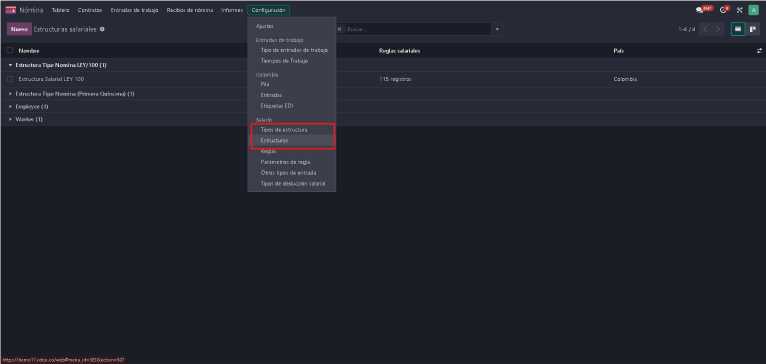Image resolution: width=766 pixels, height=364 pixels.
Task: Open the debug tools icon
Action: [x=740, y=10]
